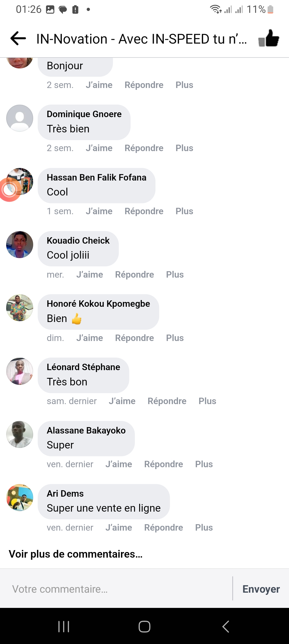This screenshot has height=644, width=289.
Task: Open Plus menu under Dominique Gnoere's comment
Action: [x=184, y=148]
